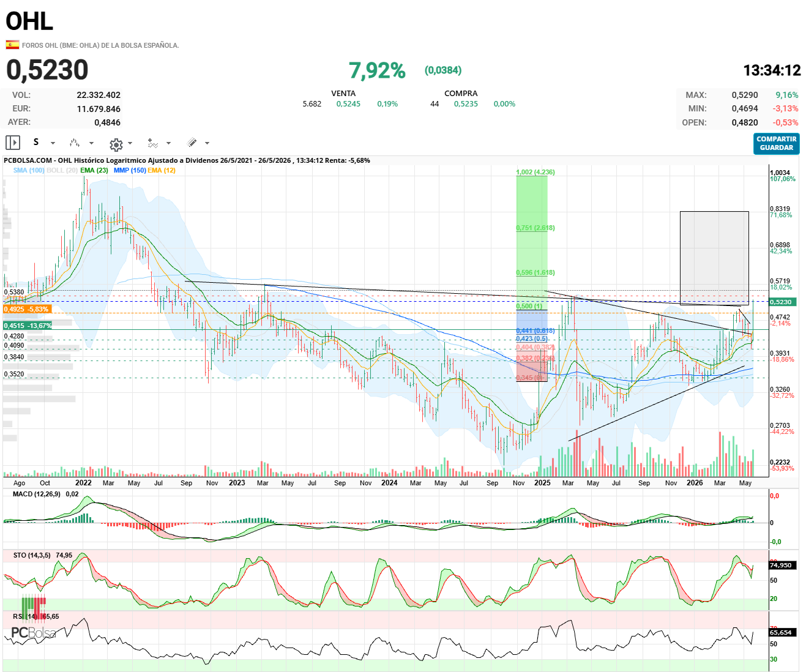This screenshot has height=672, width=806.
Task: Click the Fibonacci label 0,596 (1.618)
Action: [x=535, y=272]
